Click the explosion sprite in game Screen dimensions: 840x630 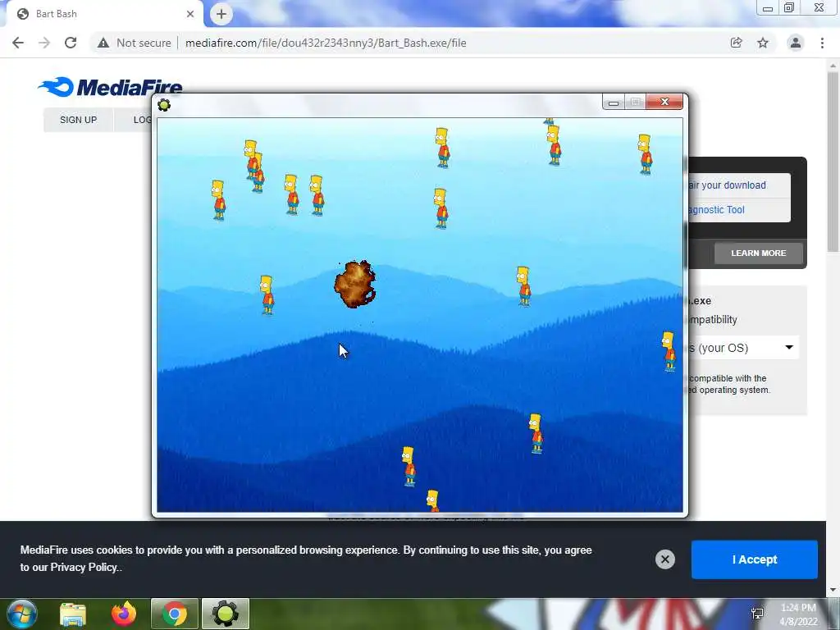coord(354,284)
